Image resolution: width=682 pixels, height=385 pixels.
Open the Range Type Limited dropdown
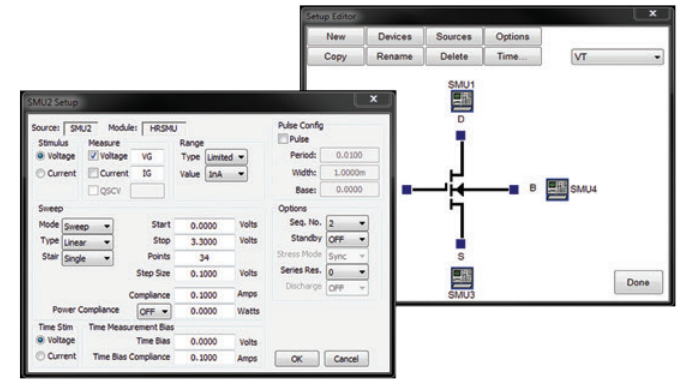226,157
